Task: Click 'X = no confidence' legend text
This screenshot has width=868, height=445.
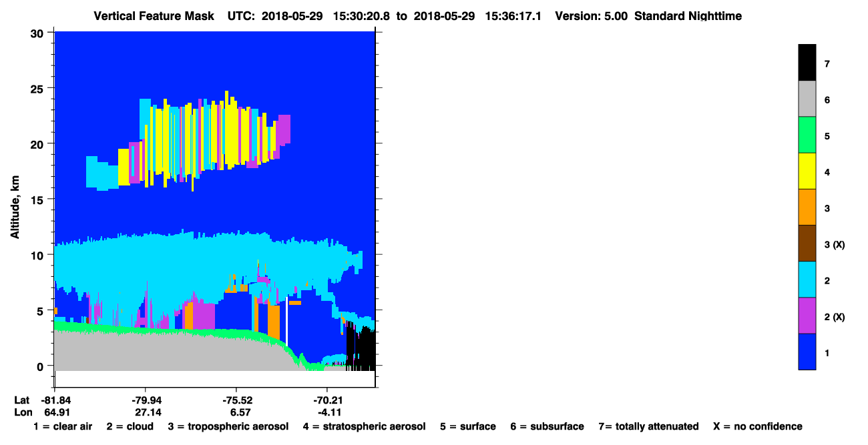Action: point(758,426)
